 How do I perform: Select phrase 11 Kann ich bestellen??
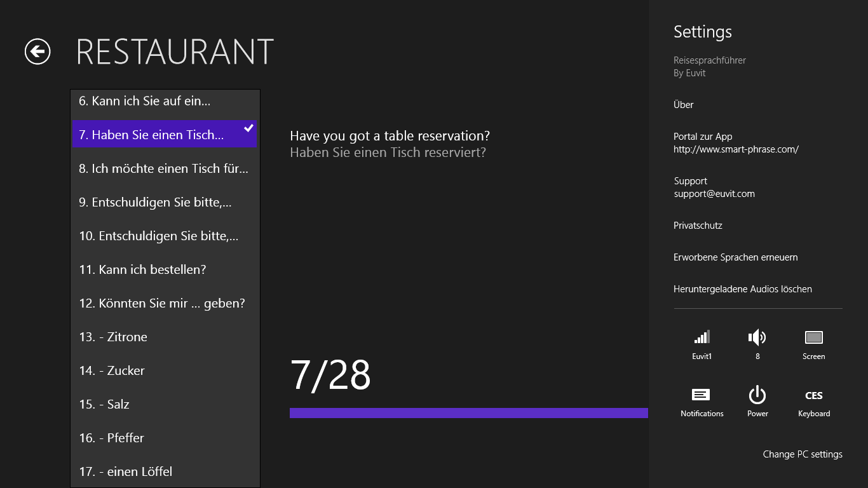point(142,269)
